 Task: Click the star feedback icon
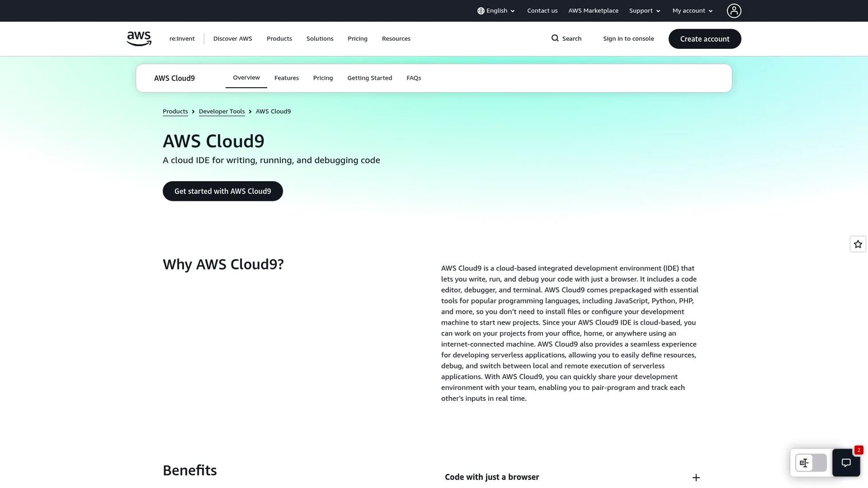pos(858,244)
